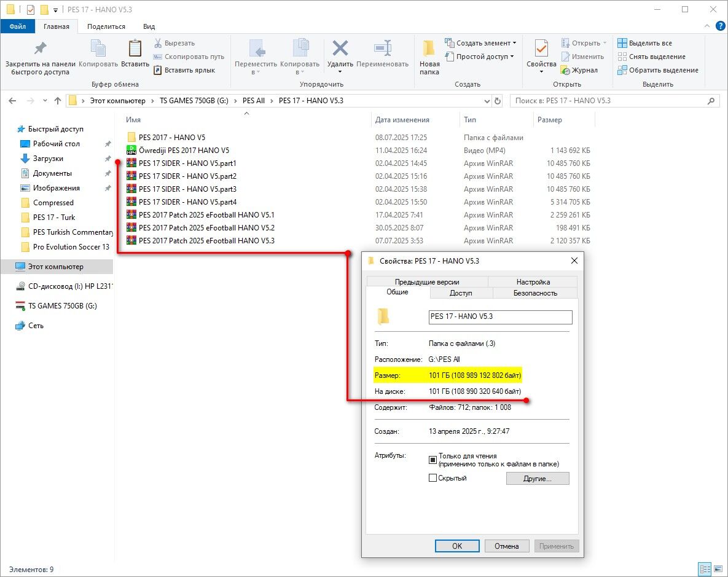The height and width of the screenshot is (577, 728).
Task: Open Быстрый доступ in navigation pane
Action: (x=56, y=129)
